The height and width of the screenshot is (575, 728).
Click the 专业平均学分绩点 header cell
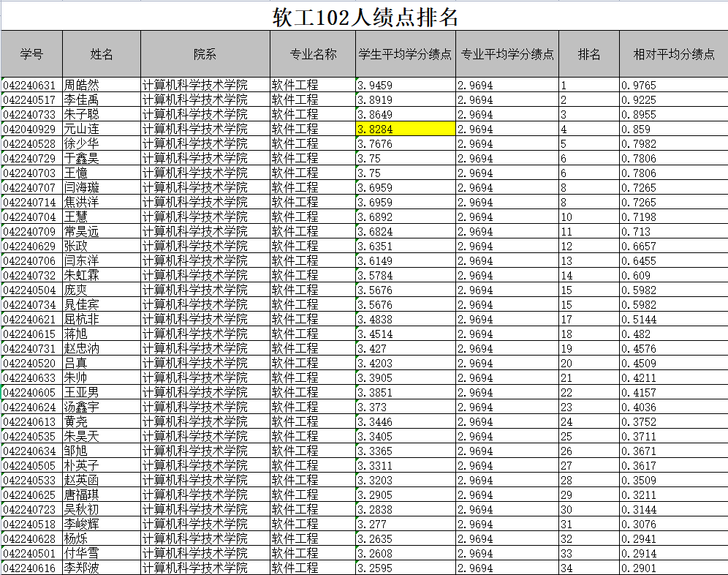point(507,54)
